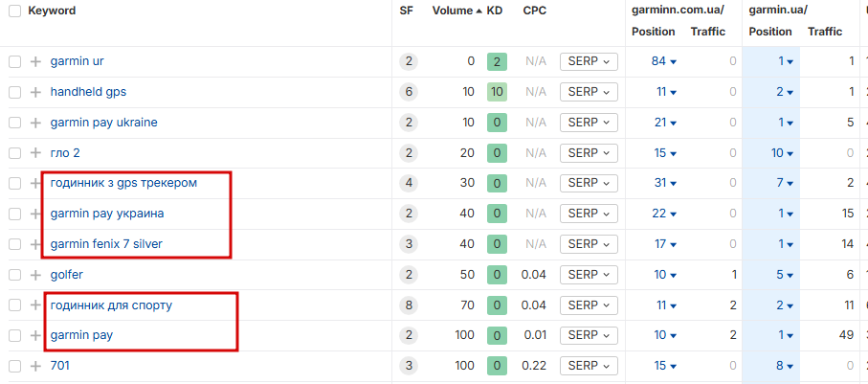Sort by the KD column header
The width and height of the screenshot is (868, 384).
[x=495, y=11]
